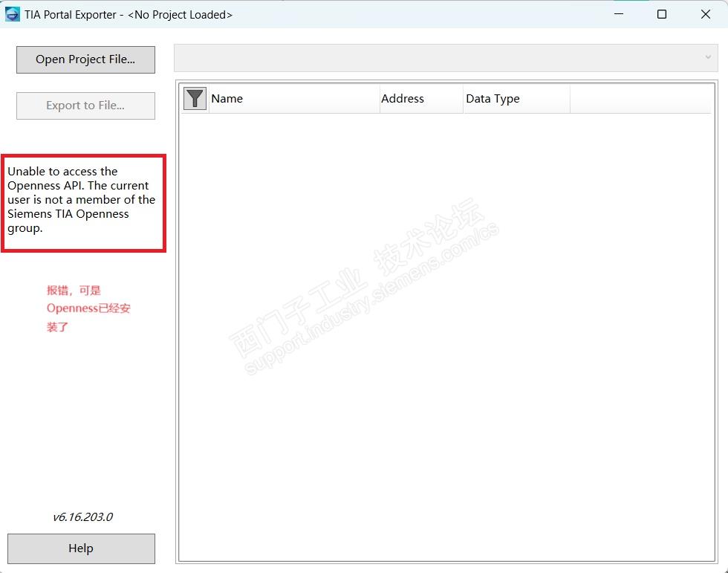
Task: Open the Help button
Action: tap(81, 548)
